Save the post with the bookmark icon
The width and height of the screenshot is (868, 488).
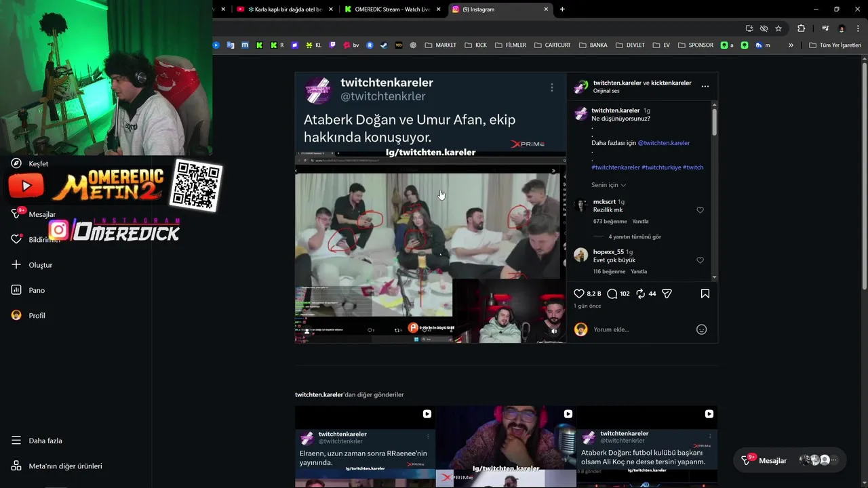(x=705, y=293)
